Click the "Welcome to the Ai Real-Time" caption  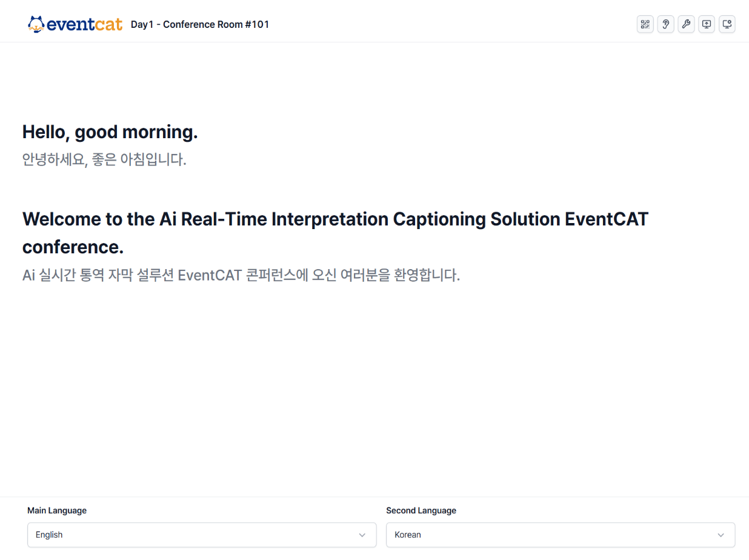335,233
